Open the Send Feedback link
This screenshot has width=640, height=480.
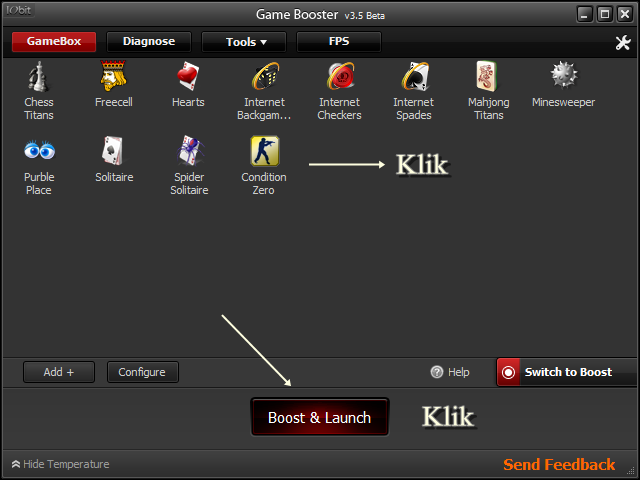click(559, 464)
